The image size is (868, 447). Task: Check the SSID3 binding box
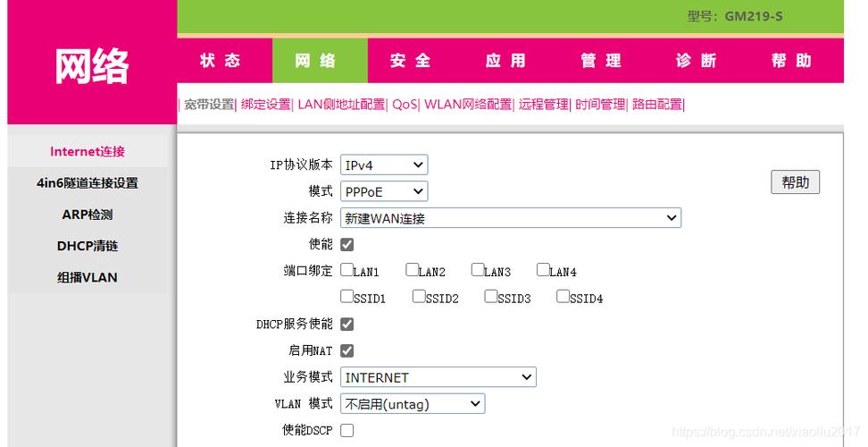tap(490, 296)
